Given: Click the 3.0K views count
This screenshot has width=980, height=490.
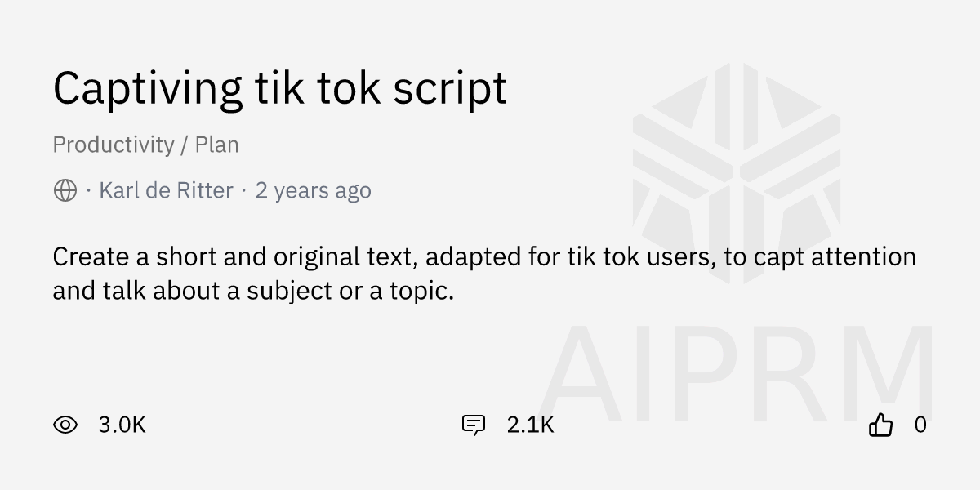Looking at the screenshot, I should click(122, 425).
